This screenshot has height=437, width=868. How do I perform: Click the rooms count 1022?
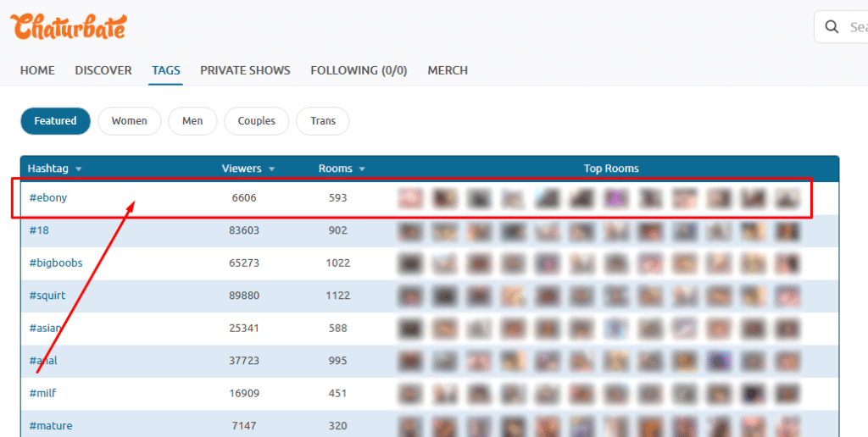[x=337, y=263]
